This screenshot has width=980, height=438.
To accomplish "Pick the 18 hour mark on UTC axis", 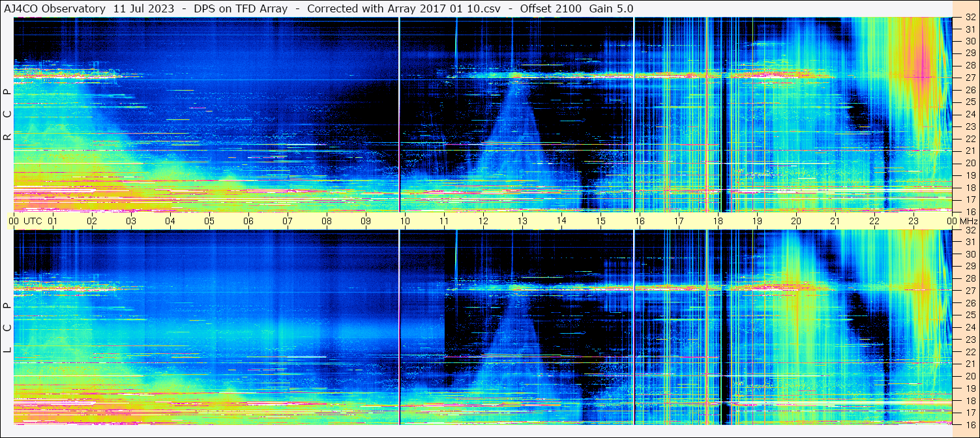I will (x=718, y=221).
